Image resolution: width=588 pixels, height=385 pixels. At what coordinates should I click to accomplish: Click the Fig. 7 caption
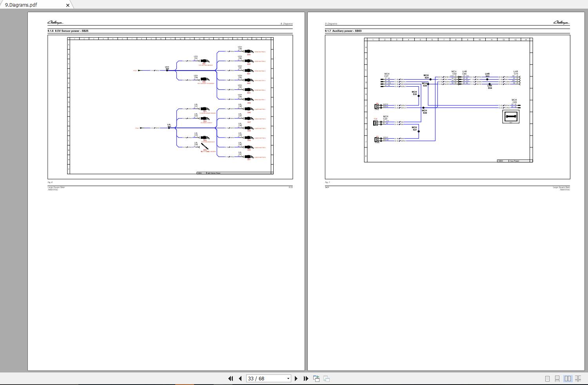point(327,182)
